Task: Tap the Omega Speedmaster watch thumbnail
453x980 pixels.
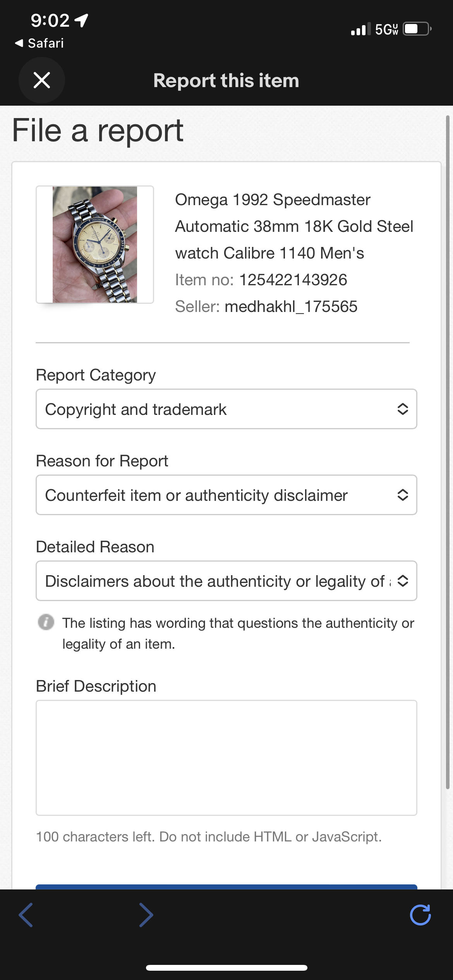Action: coord(95,245)
